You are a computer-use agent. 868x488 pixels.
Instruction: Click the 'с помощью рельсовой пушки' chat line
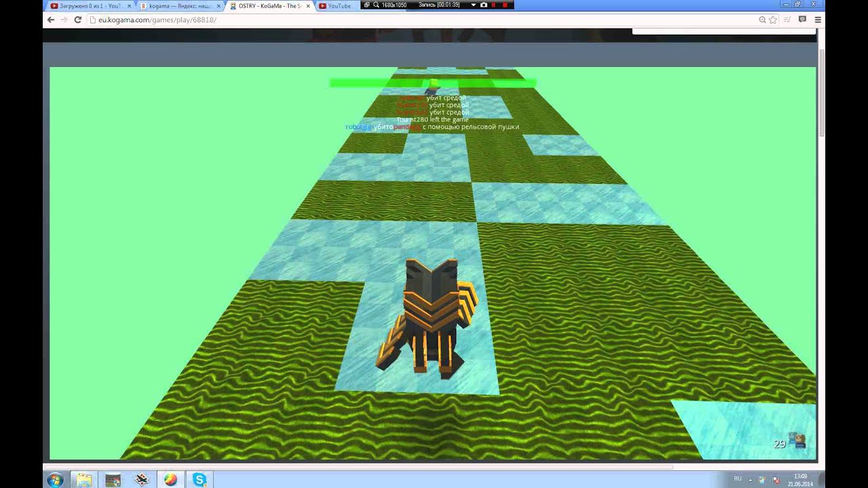(x=471, y=127)
